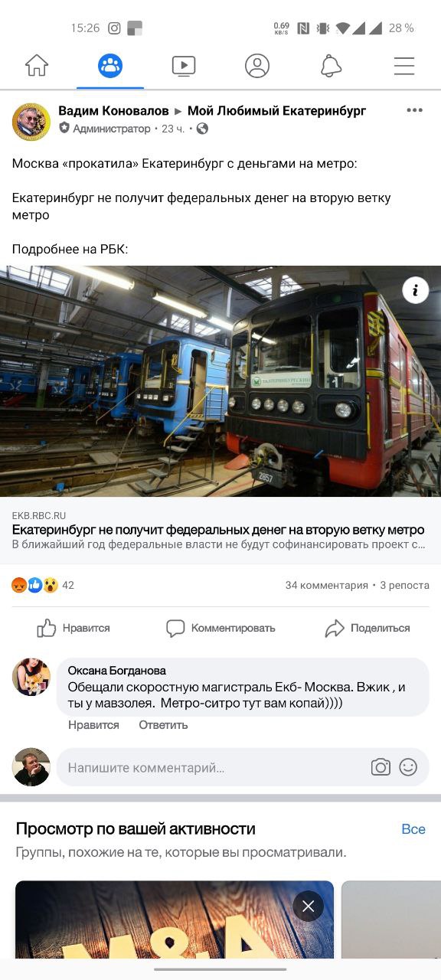Open the reactions count showing 42
Image resolution: width=441 pixels, height=980 pixels.
point(43,585)
